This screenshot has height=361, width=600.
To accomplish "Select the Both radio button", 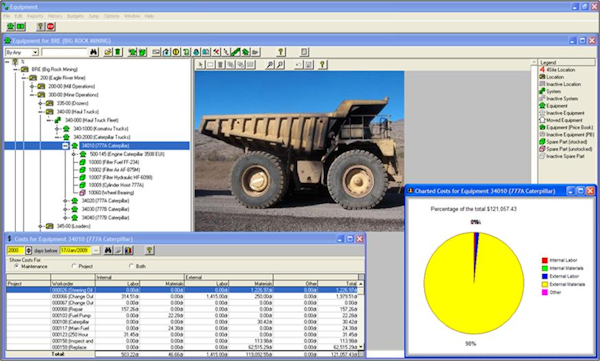I will pyautogui.click(x=131, y=266).
